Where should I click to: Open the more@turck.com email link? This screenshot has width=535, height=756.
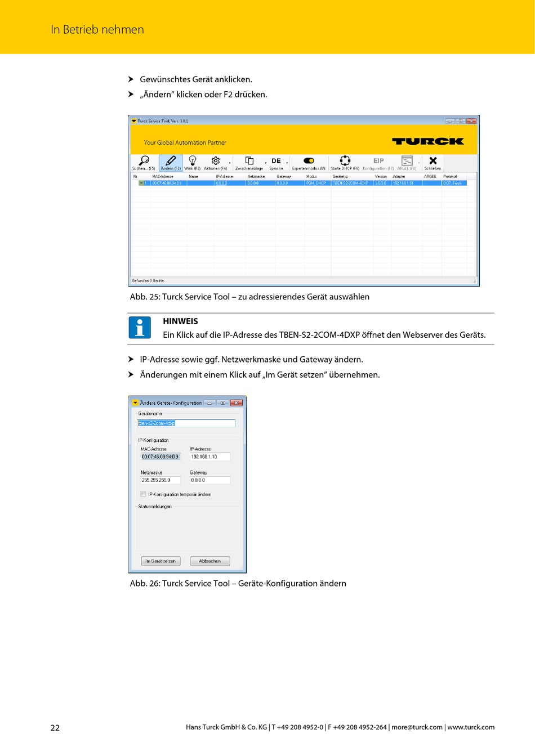point(417,727)
